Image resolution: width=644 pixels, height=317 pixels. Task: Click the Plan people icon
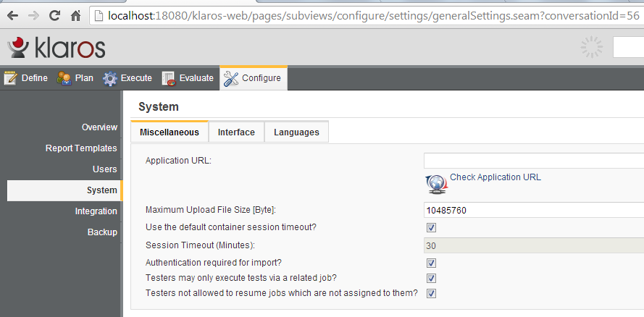pyautogui.click(x=64, y=78)
